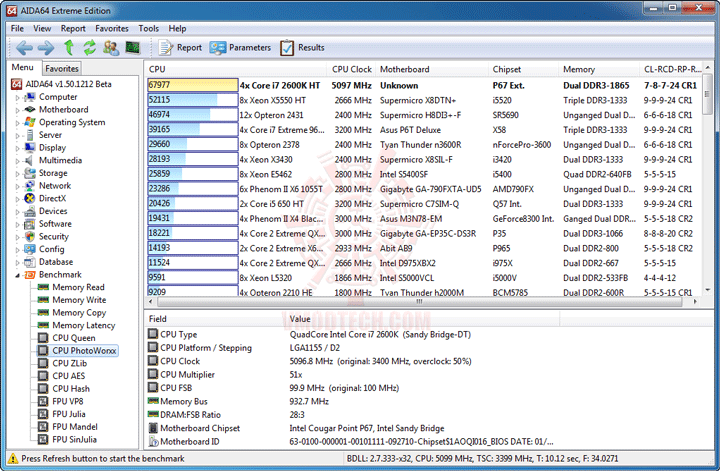Screen dimensions: 720x471
Task: Click the Report toolbar button
Action: (x=180, y=47)
